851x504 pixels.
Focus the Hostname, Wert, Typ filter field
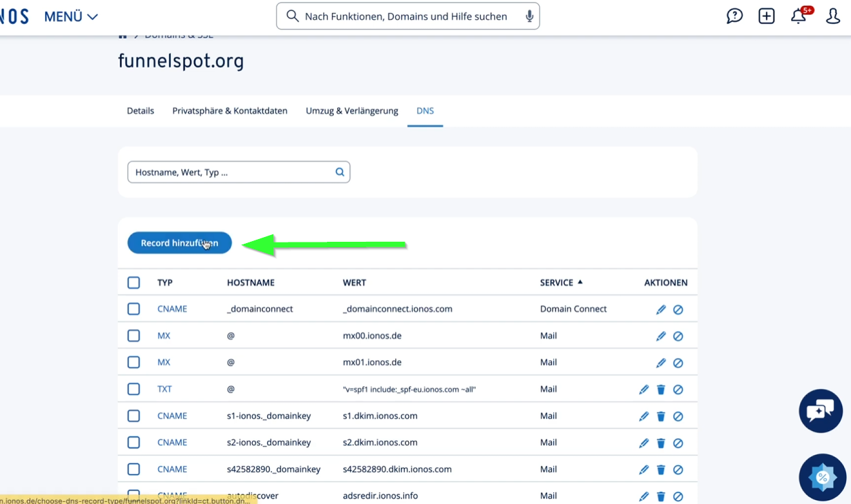[x=238, y=172]
